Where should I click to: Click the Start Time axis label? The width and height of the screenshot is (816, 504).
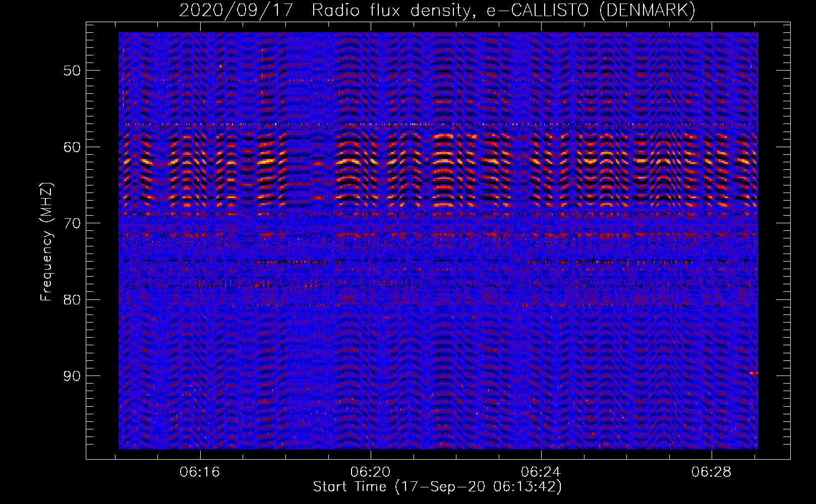(x=437, y=487)
